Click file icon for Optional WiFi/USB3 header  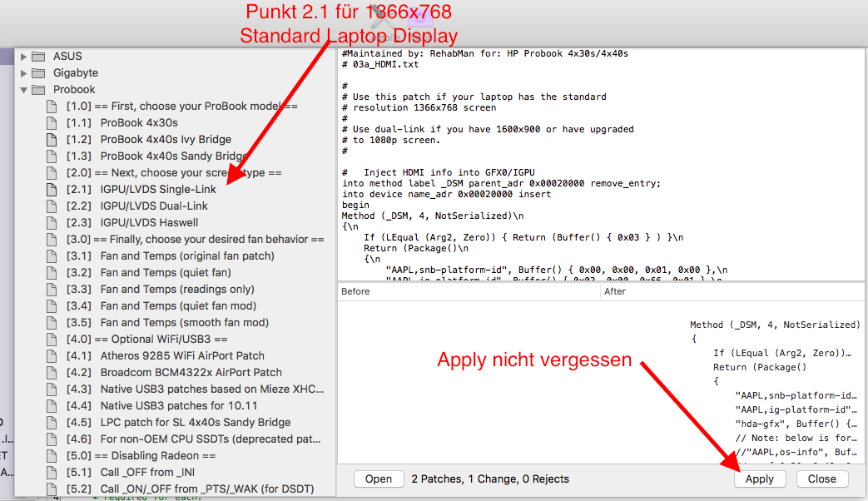[x=52, y=339]
